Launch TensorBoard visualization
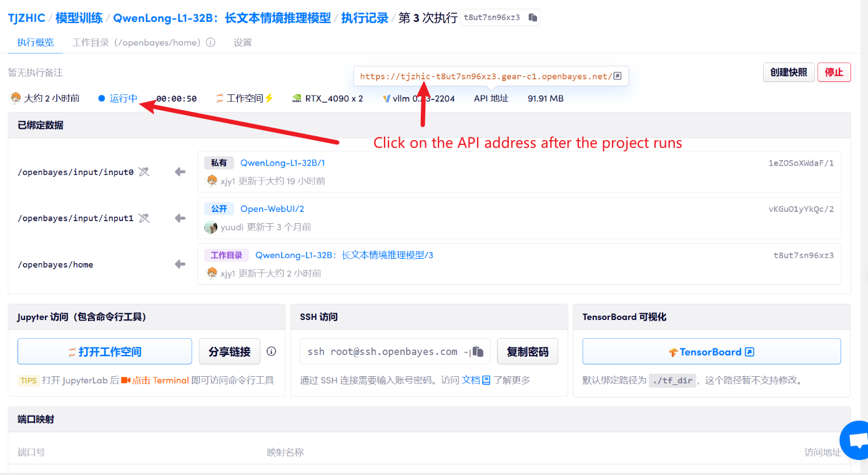The height and width of the screenshot is (475, 868). click(711, 352)
